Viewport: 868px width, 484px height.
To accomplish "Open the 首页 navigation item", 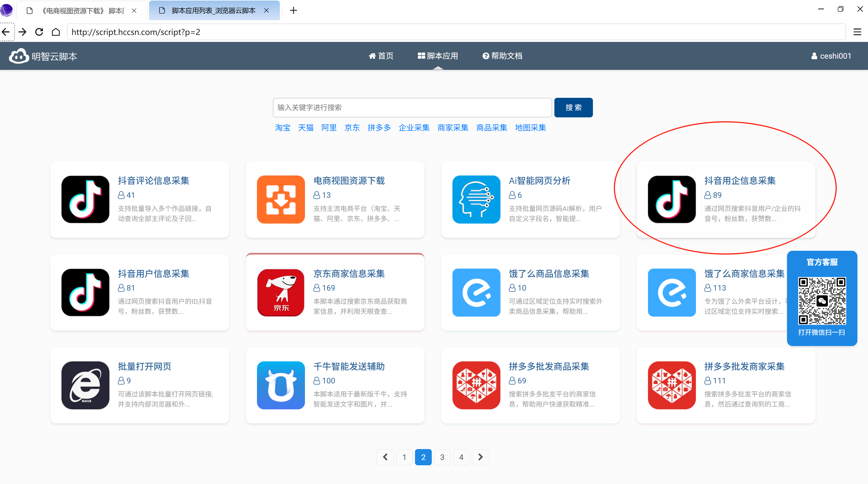I will (381, 56).
